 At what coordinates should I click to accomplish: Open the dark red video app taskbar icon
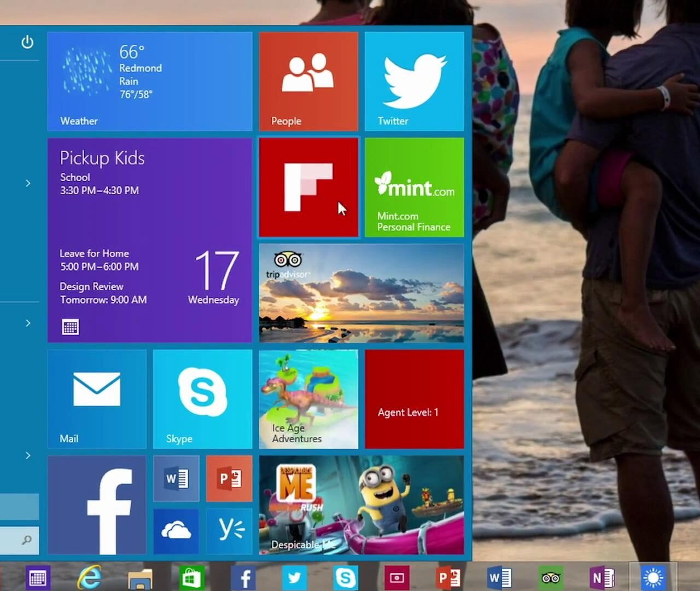pos(397,578)
